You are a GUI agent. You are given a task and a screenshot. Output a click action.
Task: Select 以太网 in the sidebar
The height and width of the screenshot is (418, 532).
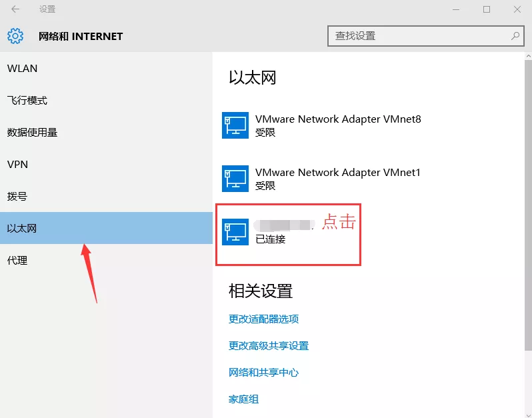(22, 229)
